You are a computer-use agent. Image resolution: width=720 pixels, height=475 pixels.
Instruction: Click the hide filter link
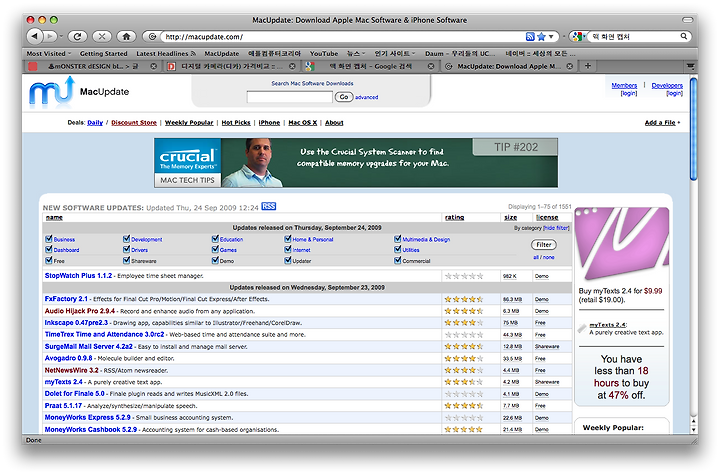coord(556,228)
